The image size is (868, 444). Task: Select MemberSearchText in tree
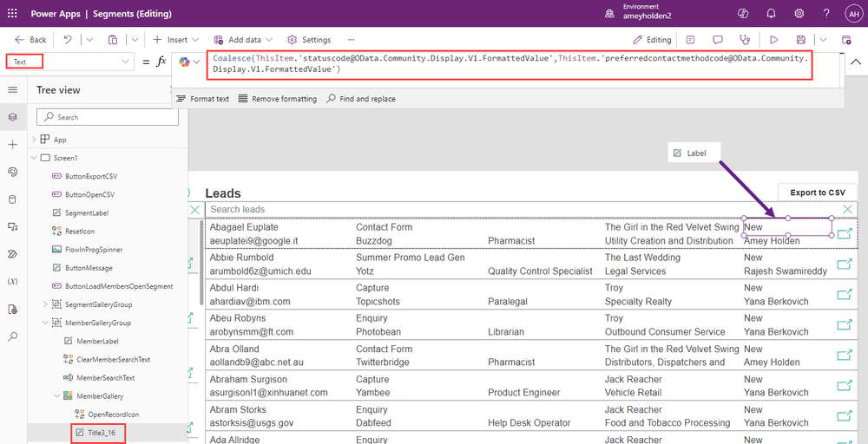pos(108,377)
